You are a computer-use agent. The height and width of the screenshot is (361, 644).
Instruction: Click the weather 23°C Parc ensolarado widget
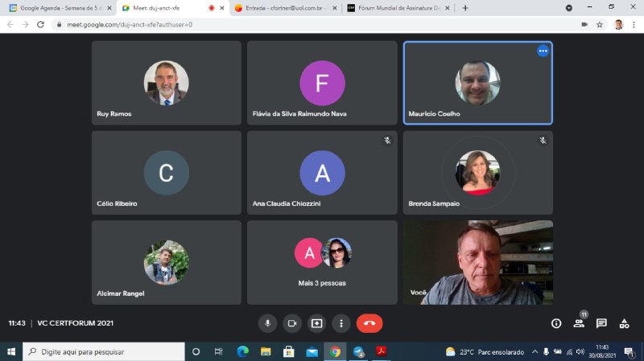pos(485,351)
